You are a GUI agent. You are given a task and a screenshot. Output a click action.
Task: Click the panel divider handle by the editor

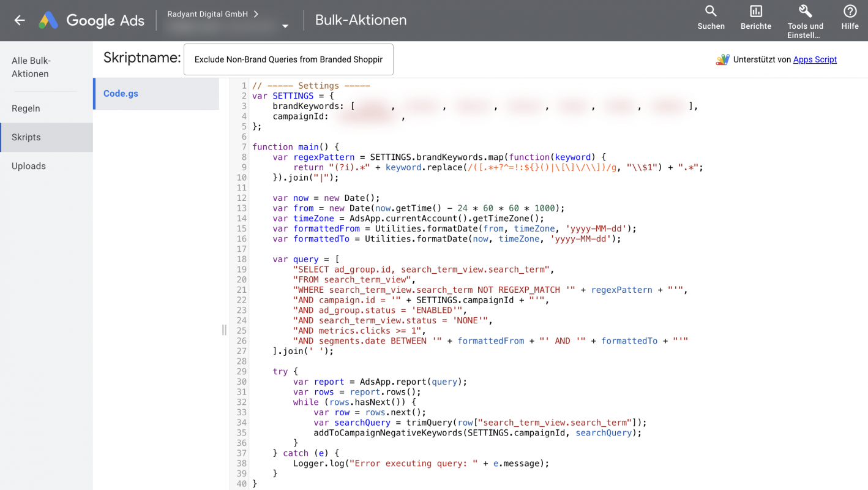pos(224,330)
